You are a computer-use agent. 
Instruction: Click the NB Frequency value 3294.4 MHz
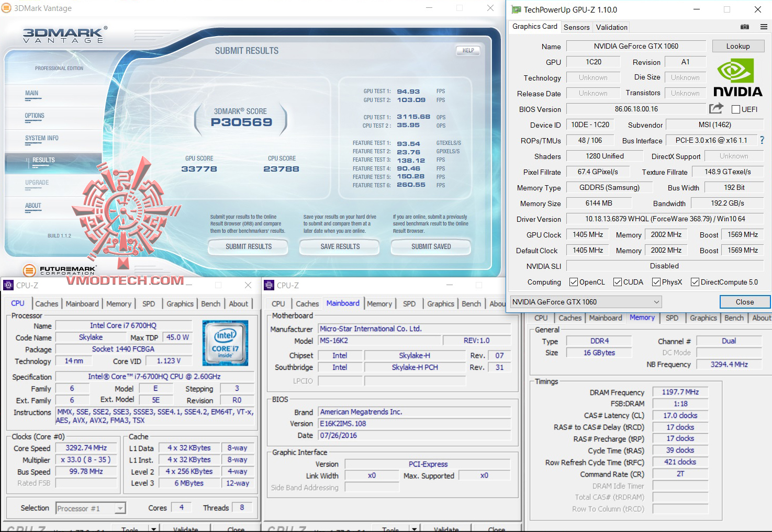[x=729, y=365]
